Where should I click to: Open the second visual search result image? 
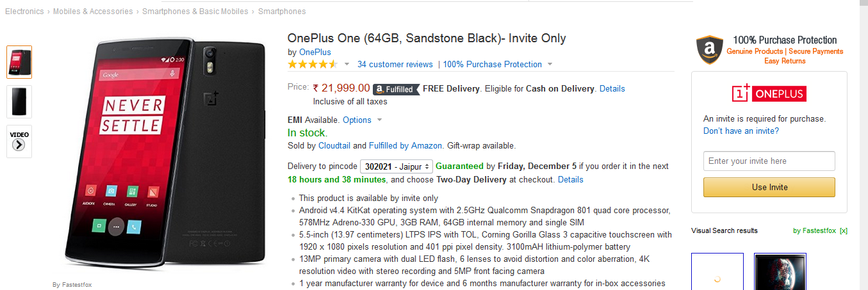pos(780,272)
